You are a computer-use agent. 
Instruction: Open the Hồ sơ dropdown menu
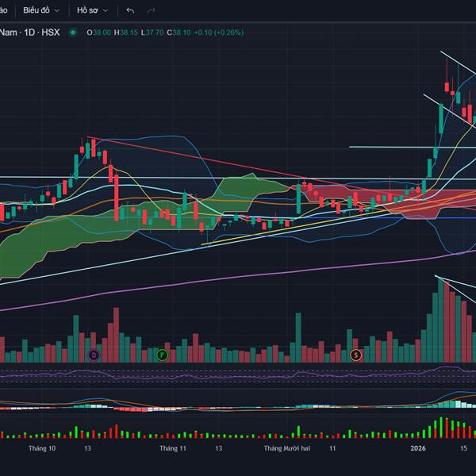(x=92, y=10)
